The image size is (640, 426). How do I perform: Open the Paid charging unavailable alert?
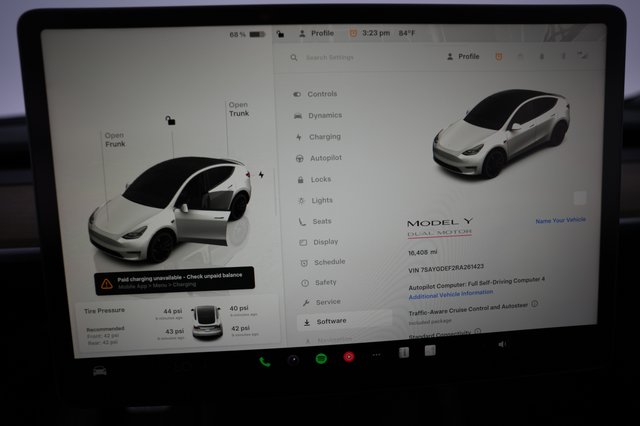click(x=175, y=281)
